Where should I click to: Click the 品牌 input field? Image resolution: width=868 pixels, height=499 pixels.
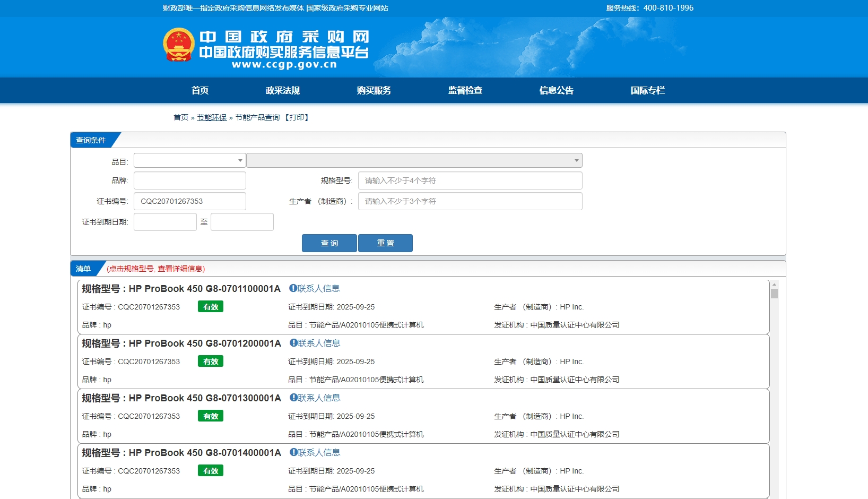tap(190, 180)
